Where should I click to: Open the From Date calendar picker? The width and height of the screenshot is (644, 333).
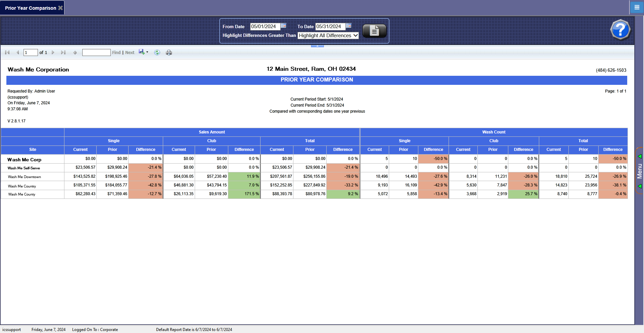[283, 26]
